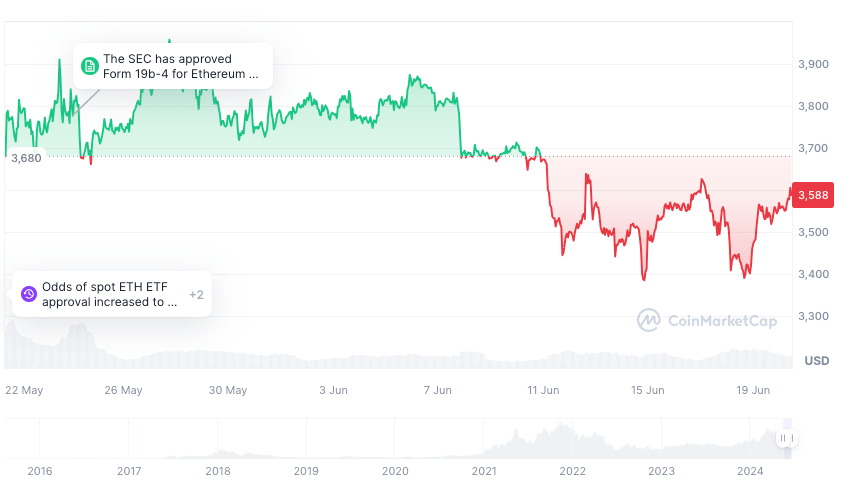Click the left handle of the range slider
846x491 pixels.
pyautogui.click(x=781, y=438)
